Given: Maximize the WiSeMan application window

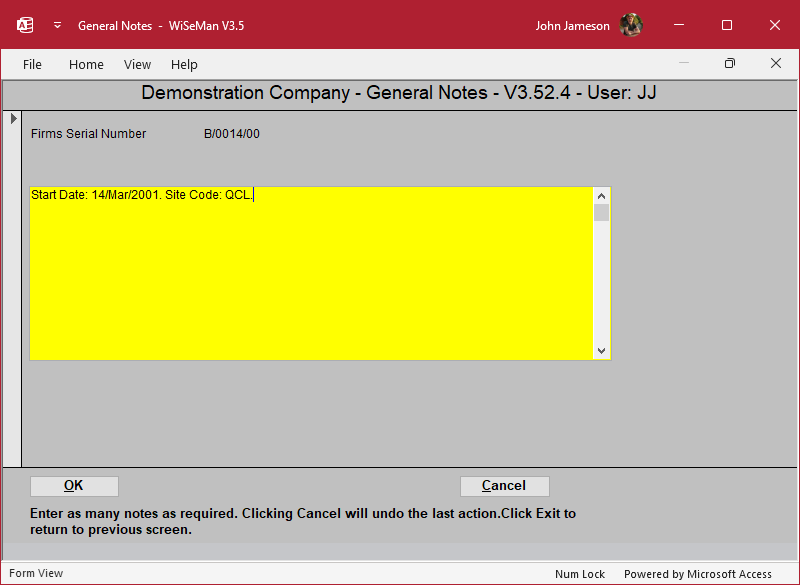Looking at the screenshot, I should coord(727,25).
